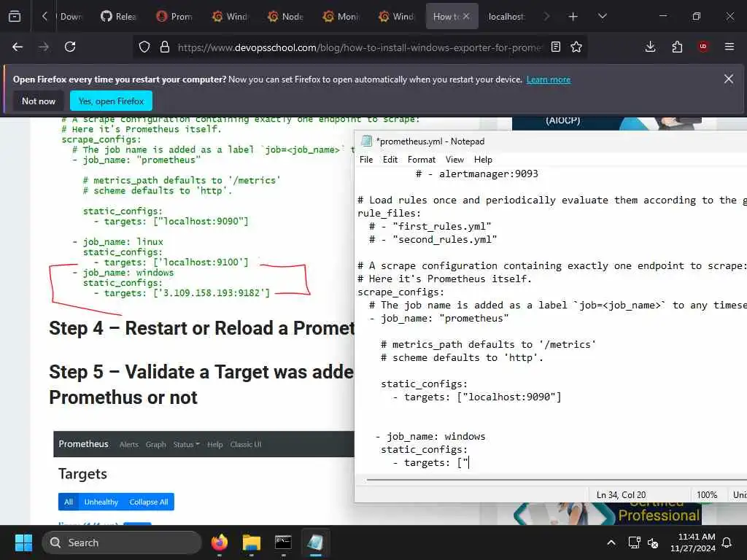Open the Notepad Edit menu
747x560 pixels.
tap(390, 160)
